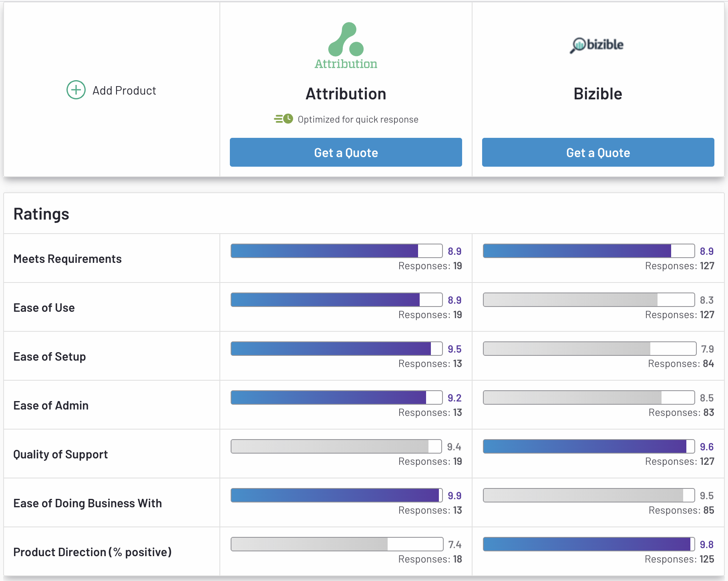Click 'Responses: 84' under Bizible Ease of Setup
Image resolution: width=728 pixels, height=581 pixels.
681,363
